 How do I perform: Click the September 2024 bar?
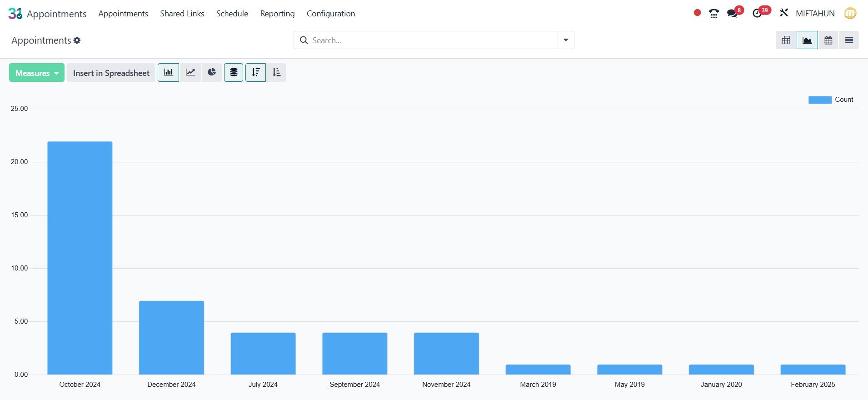click(x=355, y=354)
